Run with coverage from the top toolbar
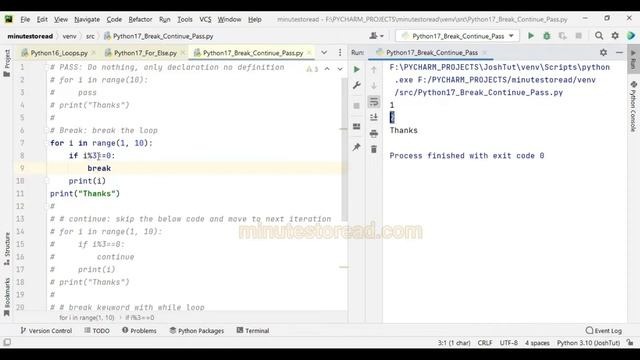Image resolution: width=640 pixels, height=360 pixels. [x=562, y=36]
